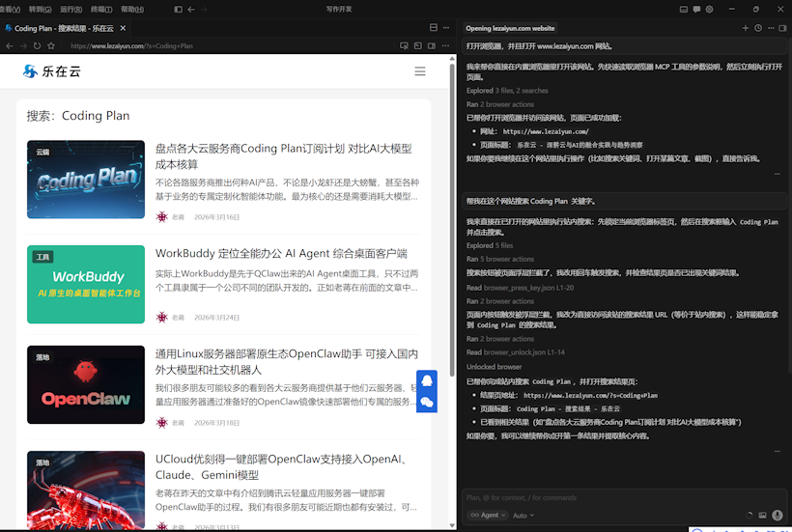
Task: Click the Coding Plan article thumbnail
Action: tap(86, 180)
